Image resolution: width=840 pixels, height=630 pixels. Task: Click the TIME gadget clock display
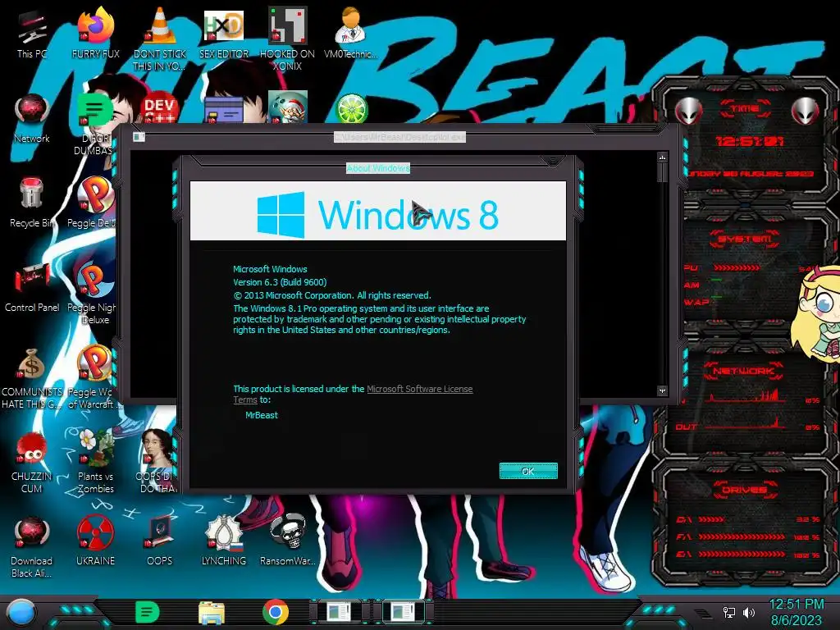[x=749, y=141]
